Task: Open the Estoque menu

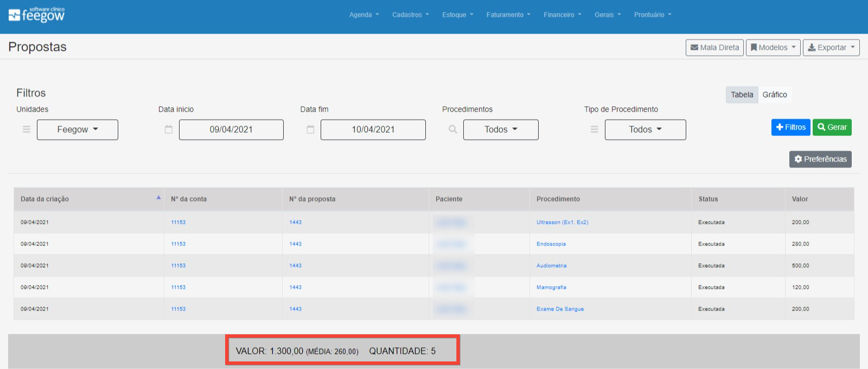Action: pyautogui.click(x=458, y=15)
